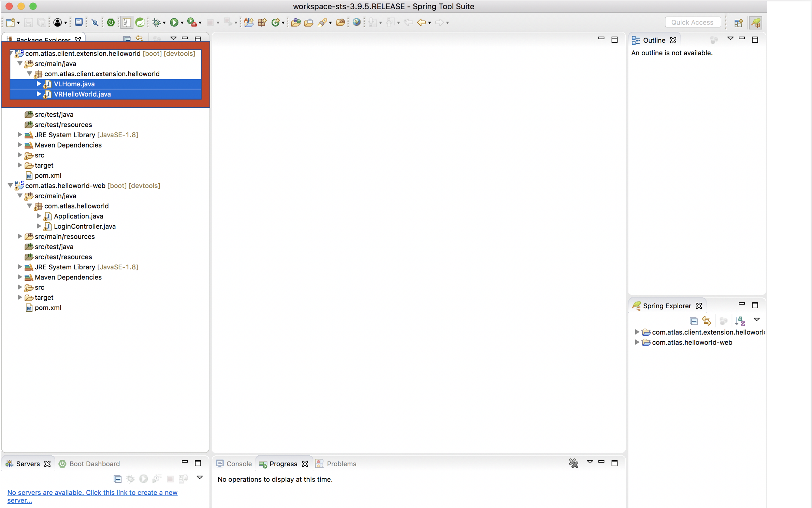Expand com.atlas.helloworld-web in Spring Explorer
812x508 pixels.
(x=637, y=342)
